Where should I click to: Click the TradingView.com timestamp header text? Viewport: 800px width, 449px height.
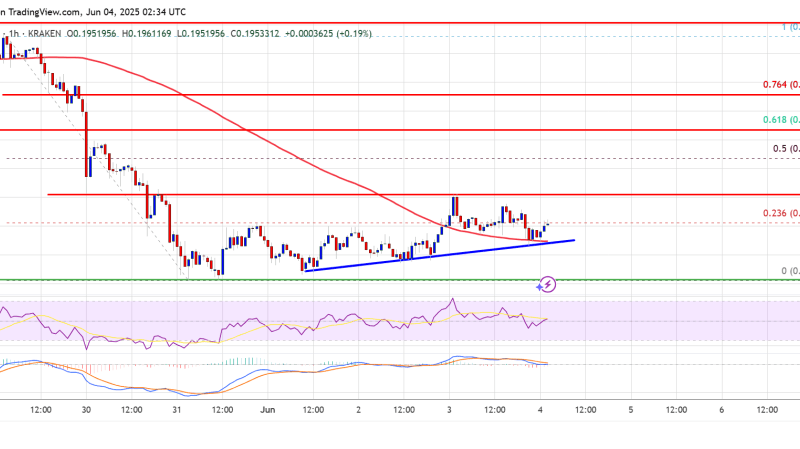pyautogui.click(x=93, y=12)
